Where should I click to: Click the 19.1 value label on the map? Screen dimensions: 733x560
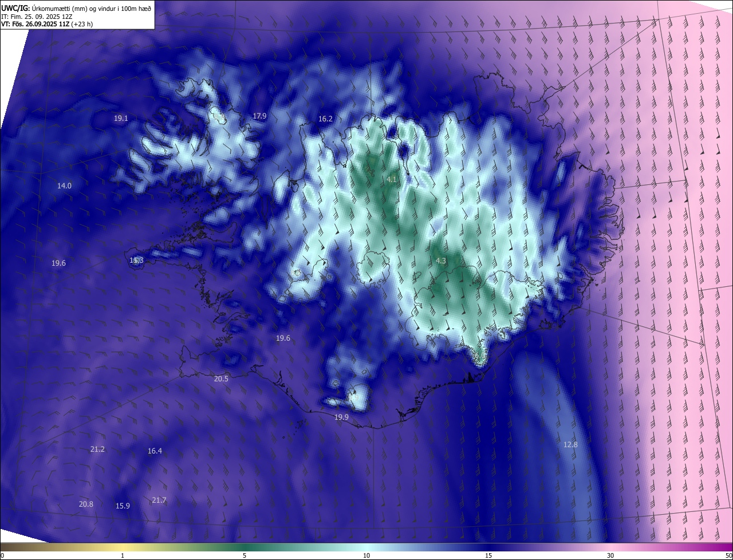tap(121, 119)
